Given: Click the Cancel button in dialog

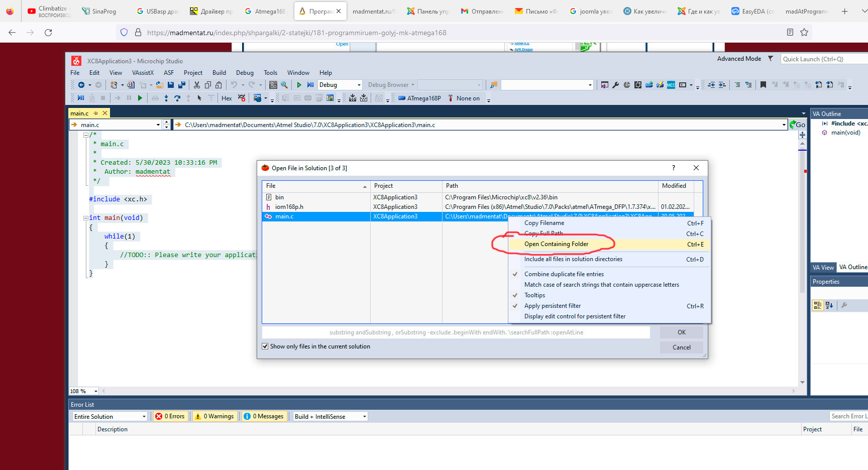Looking at the screenshot, I should tap(682, 347).
